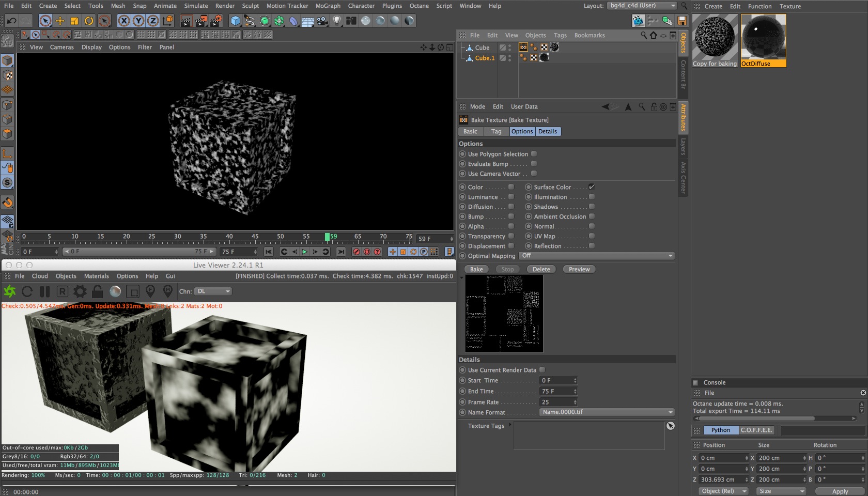The height and width of the screenshot is (496, 868).
Task: Expand the Name Format dropdown
Action: tap(607, 412)
